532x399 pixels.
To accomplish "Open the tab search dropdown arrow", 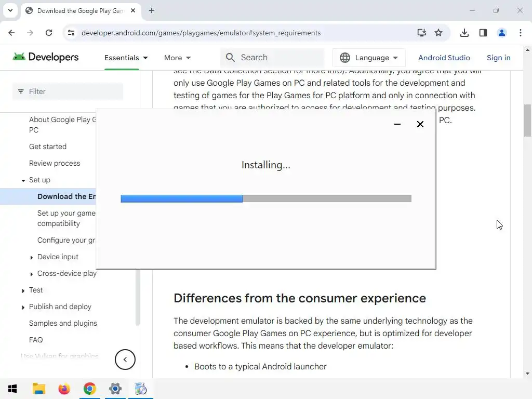I will [10, 10].
